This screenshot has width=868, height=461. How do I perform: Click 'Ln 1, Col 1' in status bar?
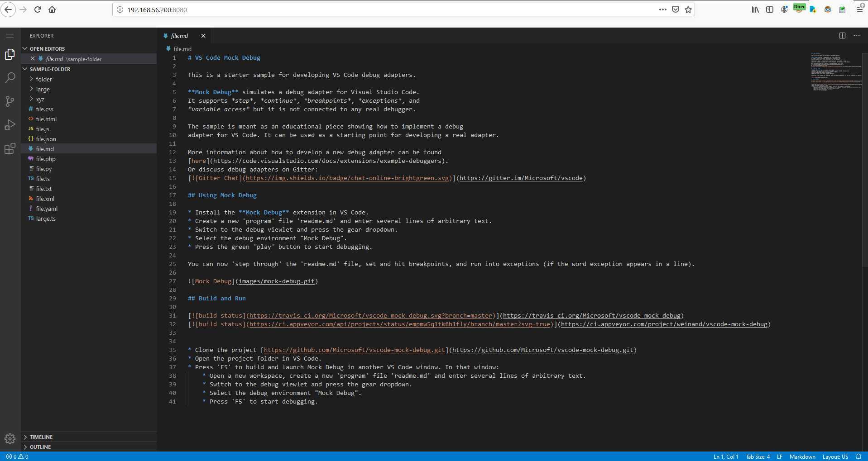point(726,456)
